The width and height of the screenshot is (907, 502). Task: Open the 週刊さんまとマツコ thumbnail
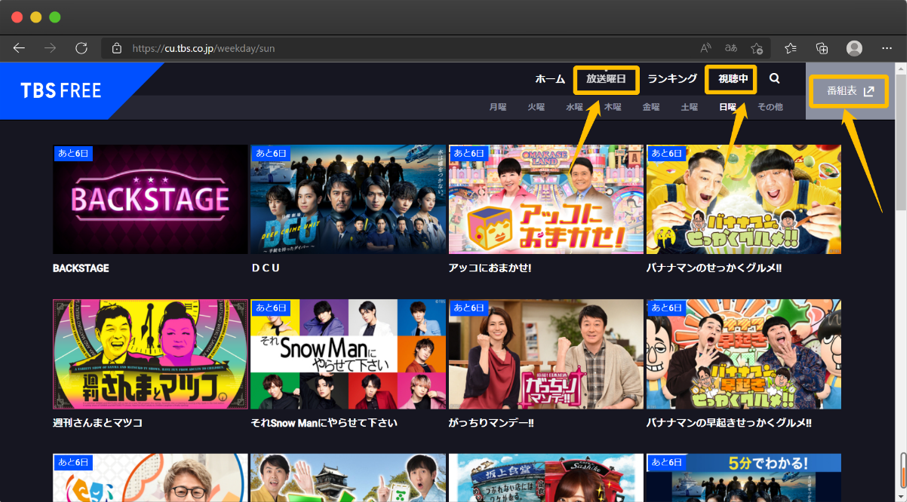(x=150, y=354)
